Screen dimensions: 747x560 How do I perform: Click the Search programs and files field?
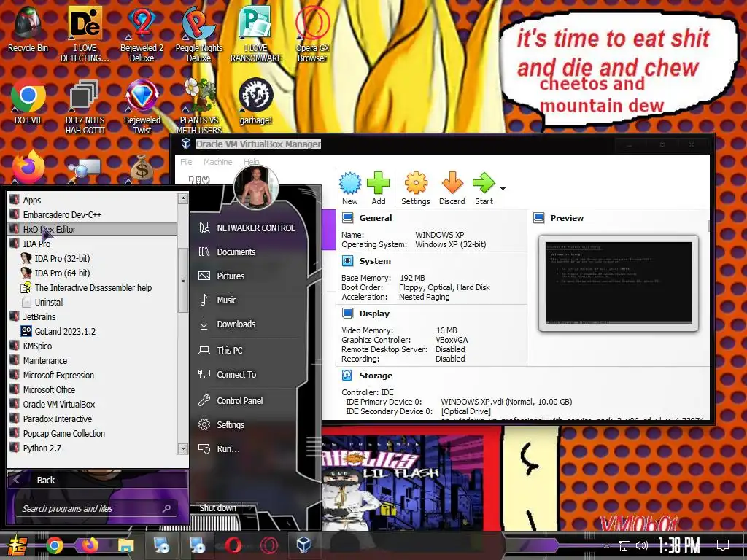click(98, 508)
